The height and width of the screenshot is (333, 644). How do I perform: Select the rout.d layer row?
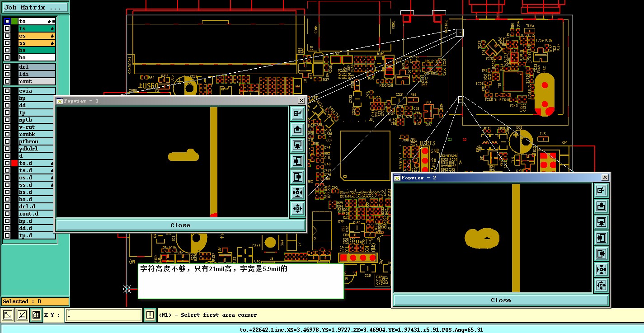(37, 214)
